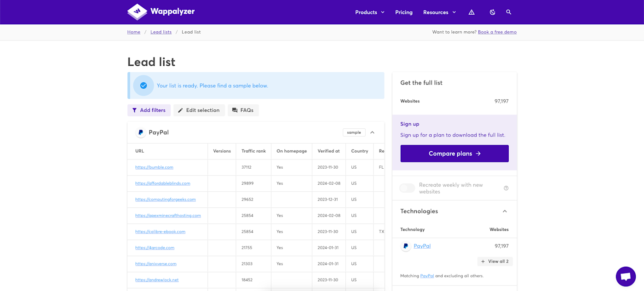Open https://bumble.com link
644x291 pixels.
[x=154, y=167]
